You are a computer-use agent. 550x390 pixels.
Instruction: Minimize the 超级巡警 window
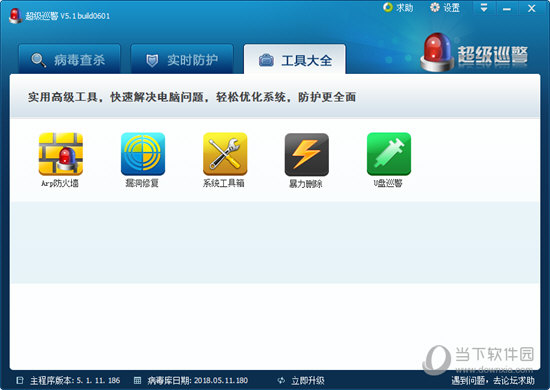[x=507, y=9]
